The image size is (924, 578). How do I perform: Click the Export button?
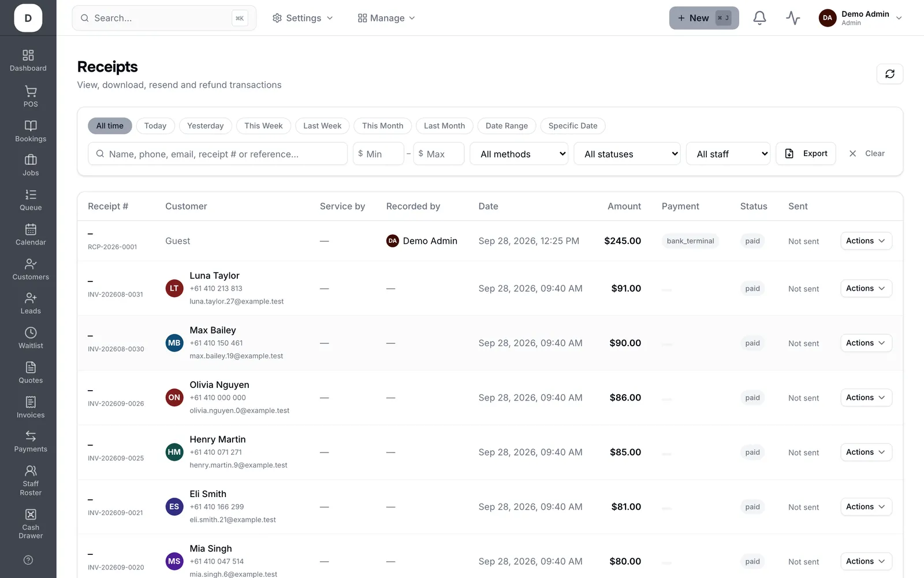(x=806, y=154)
